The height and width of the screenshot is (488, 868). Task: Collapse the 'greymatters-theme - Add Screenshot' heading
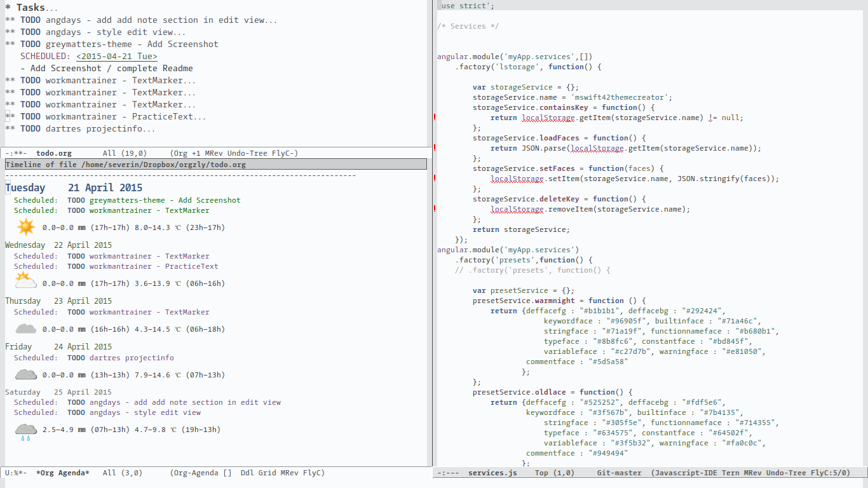[112, 44]
